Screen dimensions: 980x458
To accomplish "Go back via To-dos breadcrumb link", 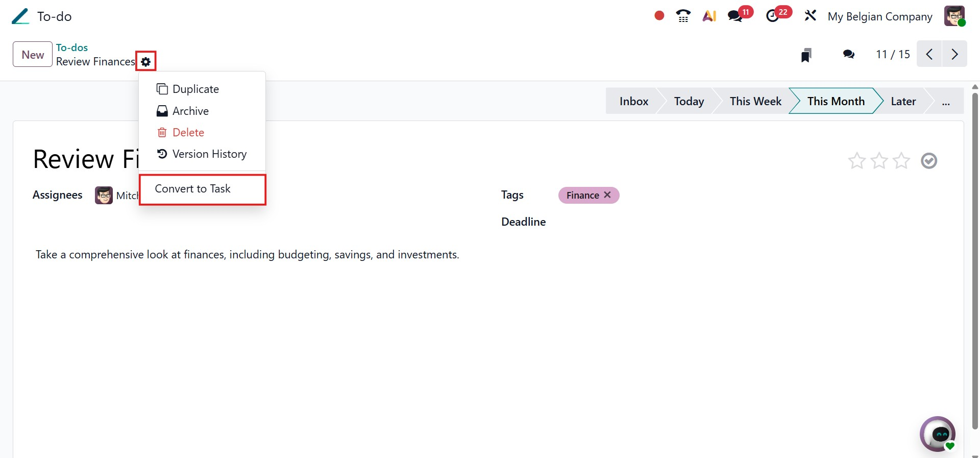I will click(72, 47).
